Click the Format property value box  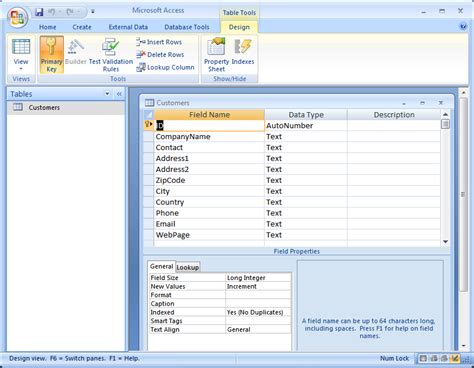point(258,295)
